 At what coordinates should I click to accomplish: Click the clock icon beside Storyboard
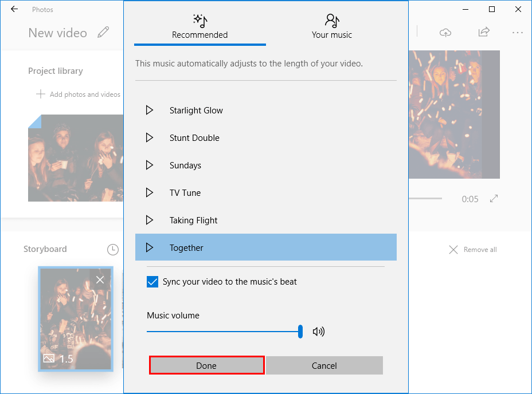tap(113, 250)
